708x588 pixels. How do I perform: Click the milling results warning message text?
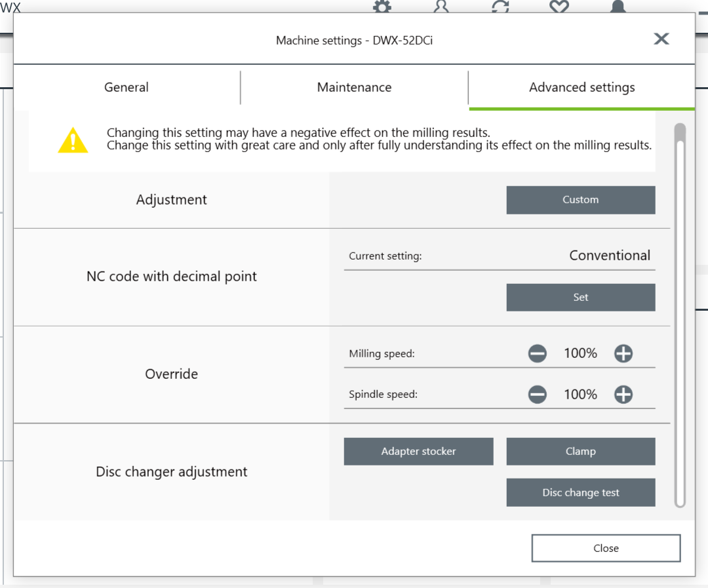[x=380, y=139]
